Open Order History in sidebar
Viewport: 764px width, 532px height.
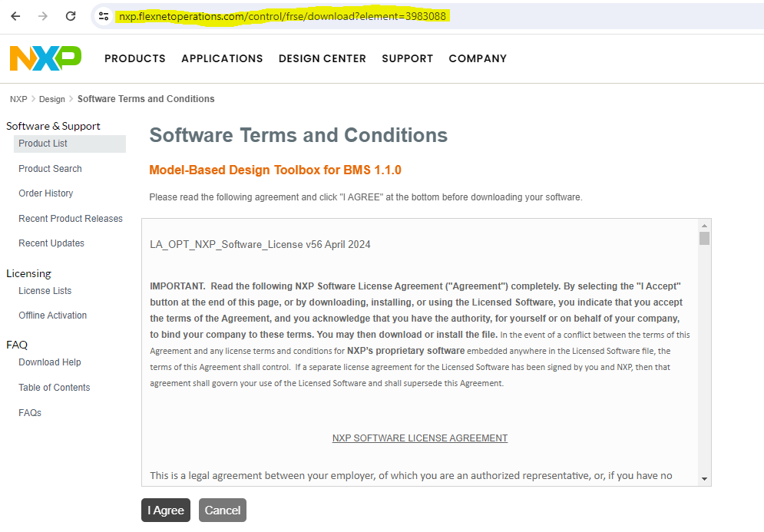(x=46, y=193)
